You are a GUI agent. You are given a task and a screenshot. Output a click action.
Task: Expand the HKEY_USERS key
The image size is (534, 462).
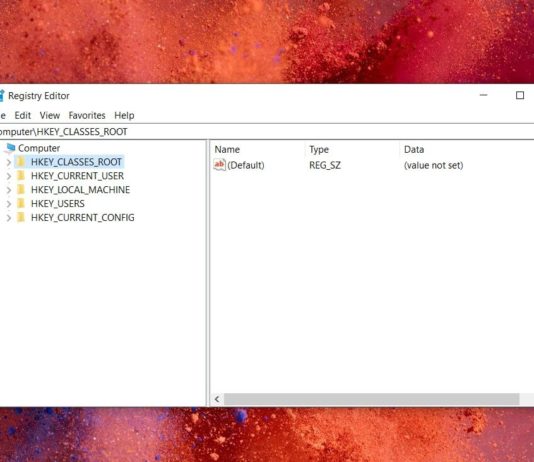coord(9,204)
